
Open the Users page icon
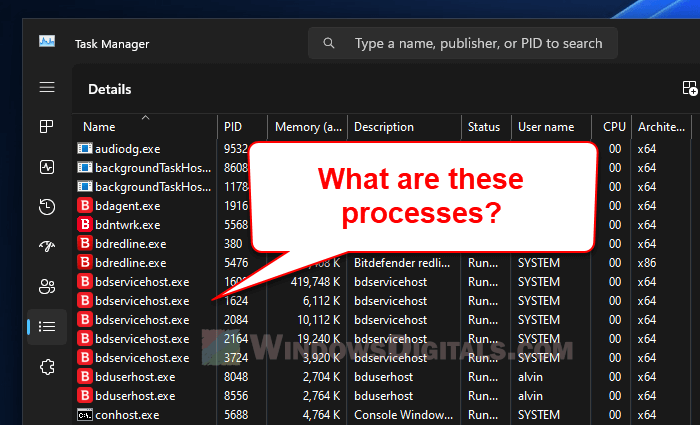(47, 287)
